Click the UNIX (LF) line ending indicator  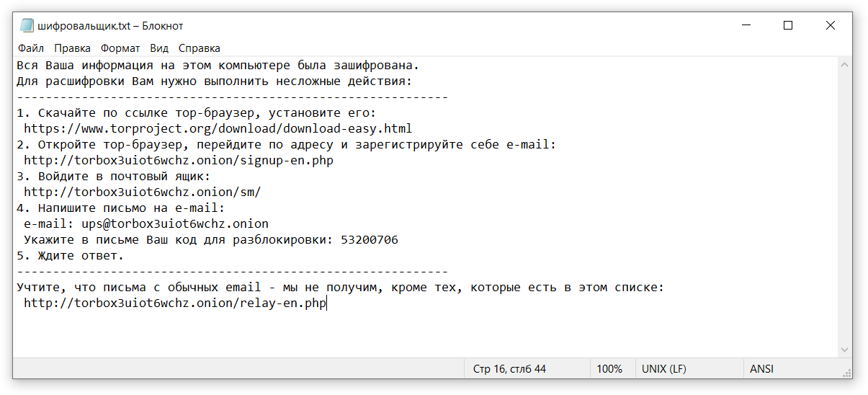click(664, 368)
